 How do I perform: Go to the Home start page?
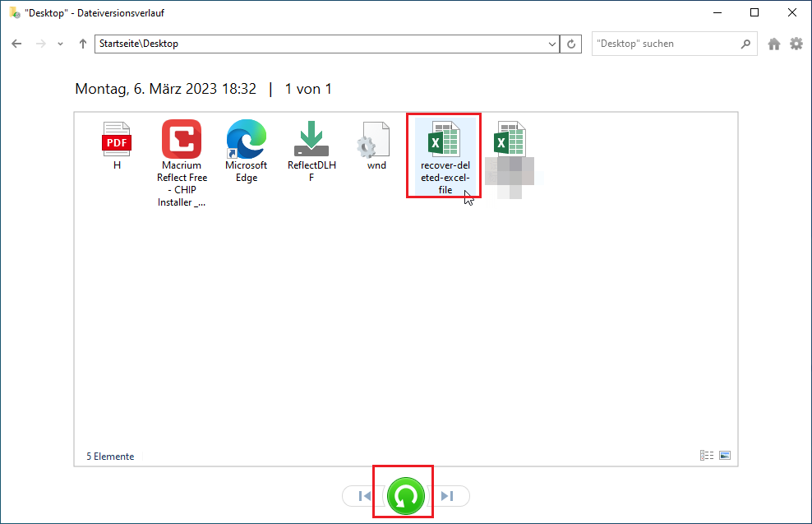pyautogui.click(x=774, y=44)
